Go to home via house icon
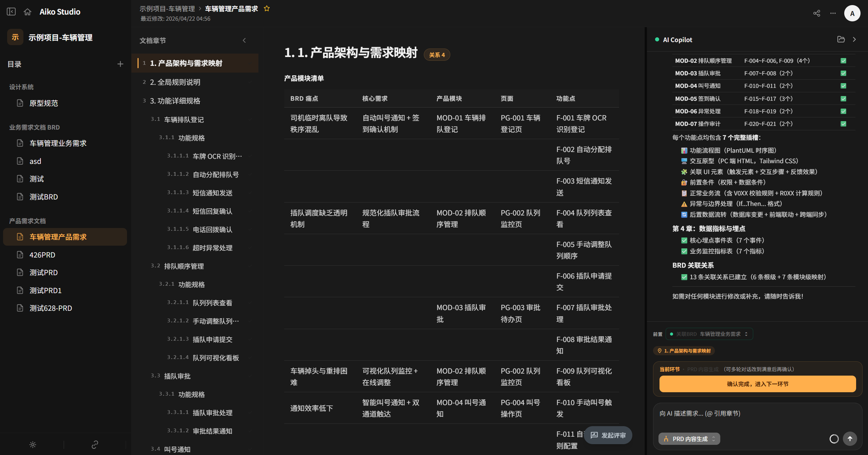This screenshot has height=455, width=868. pyautogui.click(x=28, y=12)
